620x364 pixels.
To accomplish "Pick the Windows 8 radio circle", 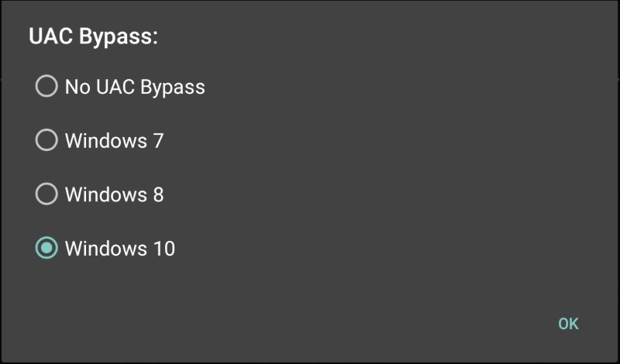I will point(46,194).
